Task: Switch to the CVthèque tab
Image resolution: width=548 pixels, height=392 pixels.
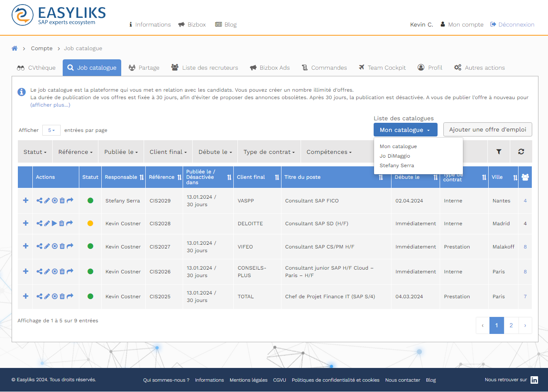Action: pos(36,68)
